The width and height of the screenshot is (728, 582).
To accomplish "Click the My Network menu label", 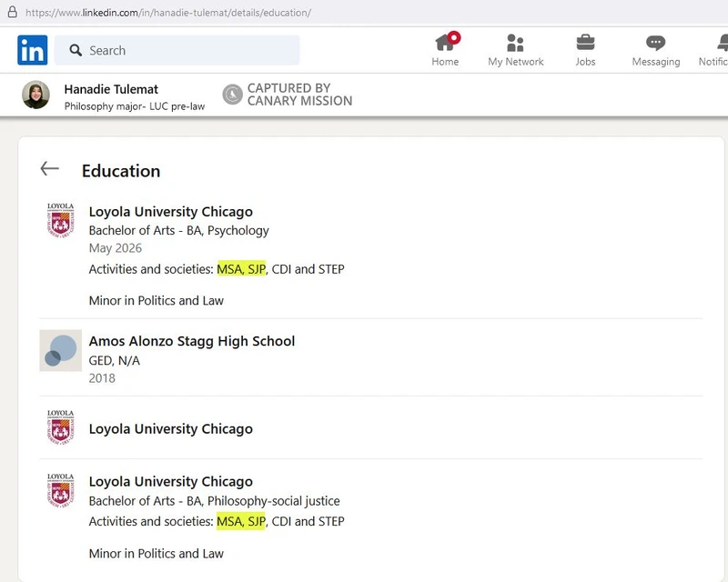I will coord(515,62).
